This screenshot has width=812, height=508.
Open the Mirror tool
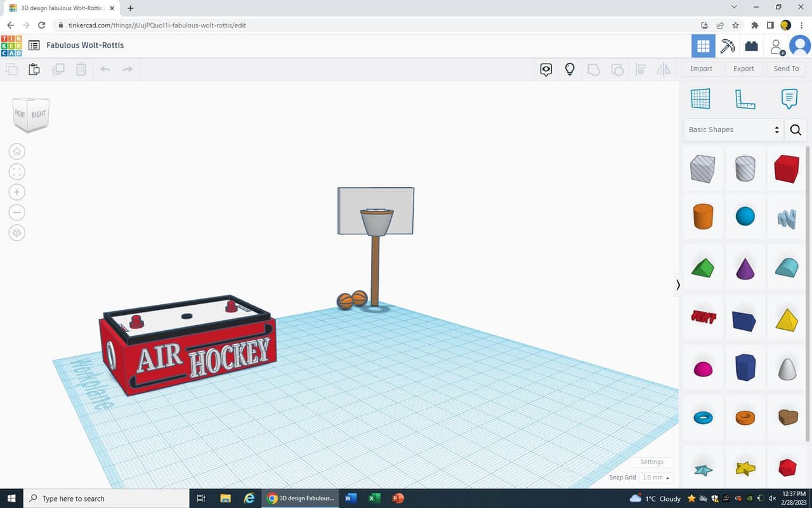coord(664,69)
